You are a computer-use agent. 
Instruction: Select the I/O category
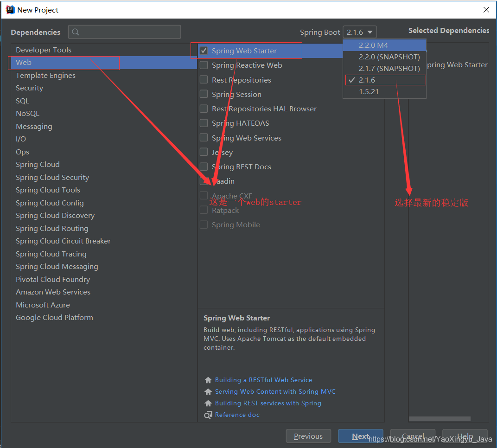click(x=104, y=139)
